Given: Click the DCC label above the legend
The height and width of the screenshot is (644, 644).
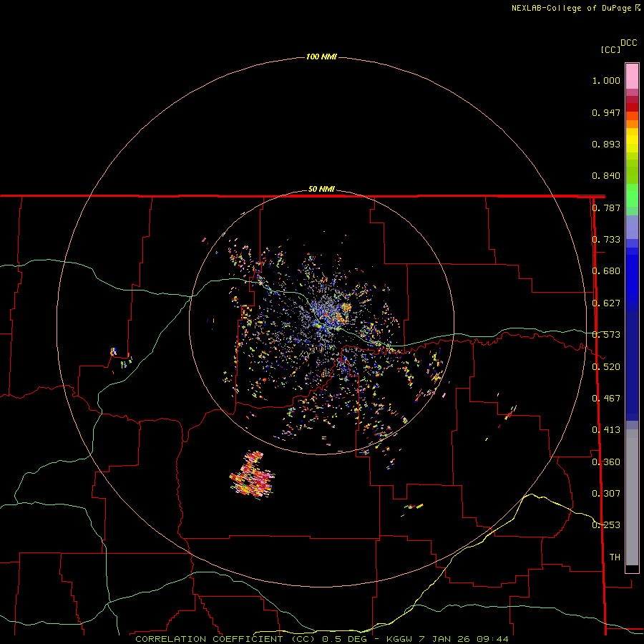Looking at the screenshot, I should click(628, 43).
